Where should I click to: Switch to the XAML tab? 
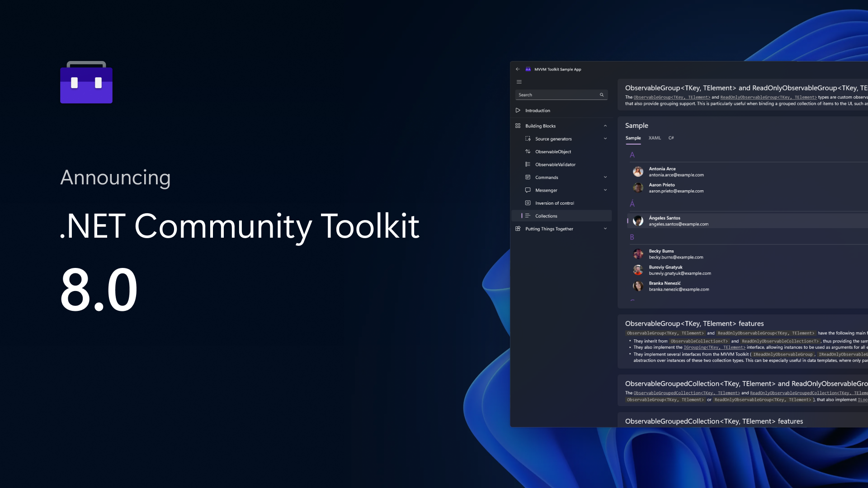pyautogui.click(x=655, y=138)
